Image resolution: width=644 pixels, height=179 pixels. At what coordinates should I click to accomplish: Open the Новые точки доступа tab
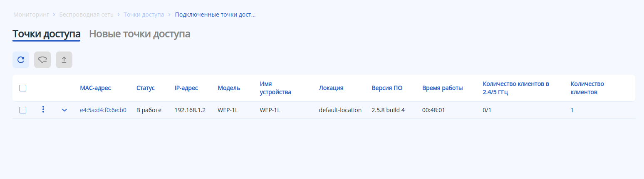click(x=140, y=34)
